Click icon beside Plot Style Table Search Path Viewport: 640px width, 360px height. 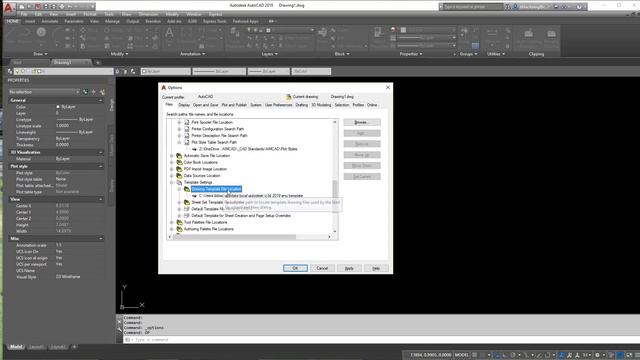(x=187, y=142)
